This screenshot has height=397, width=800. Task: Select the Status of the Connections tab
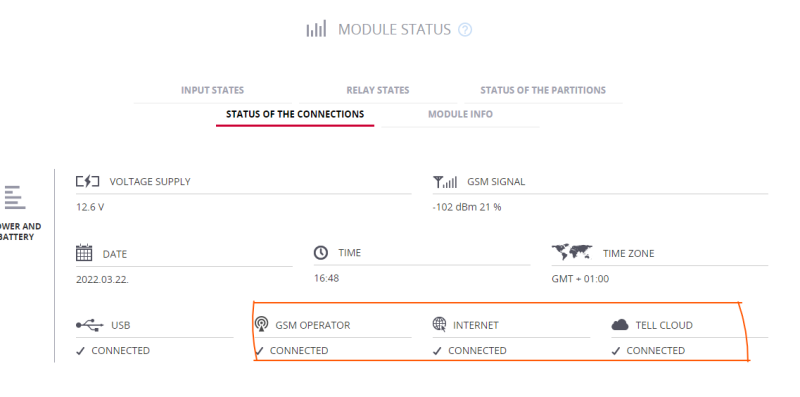(295, 114)
